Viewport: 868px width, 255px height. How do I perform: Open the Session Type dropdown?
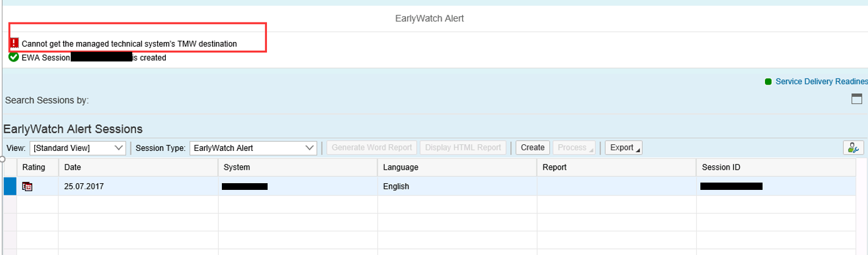tap(253, 148)
